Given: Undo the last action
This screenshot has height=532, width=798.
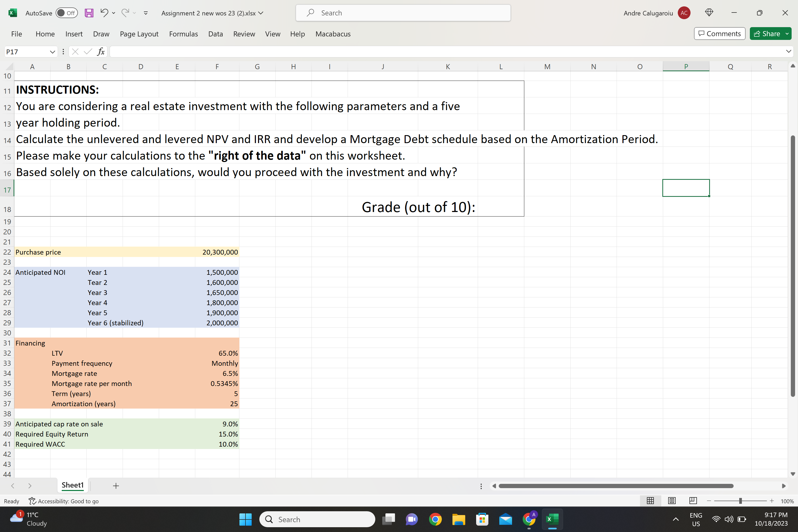Looking at the screenshot, I should click(x=105, y=13).
